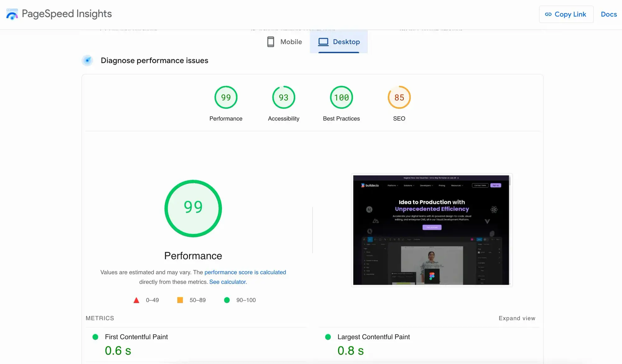
Task: Click the Largest Contentful Paint green status dot
Action: pyautogui.click(x=328, y=337)
